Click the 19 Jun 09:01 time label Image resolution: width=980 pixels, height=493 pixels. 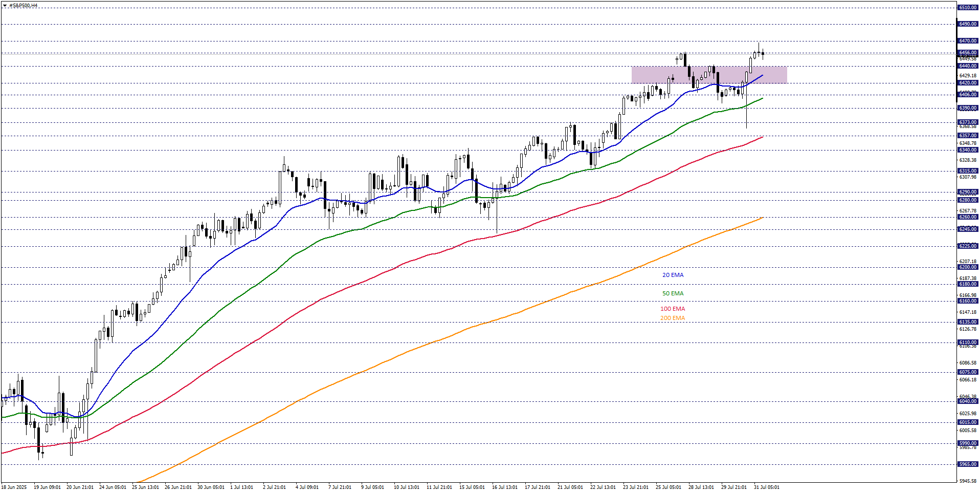coord(47,487)
